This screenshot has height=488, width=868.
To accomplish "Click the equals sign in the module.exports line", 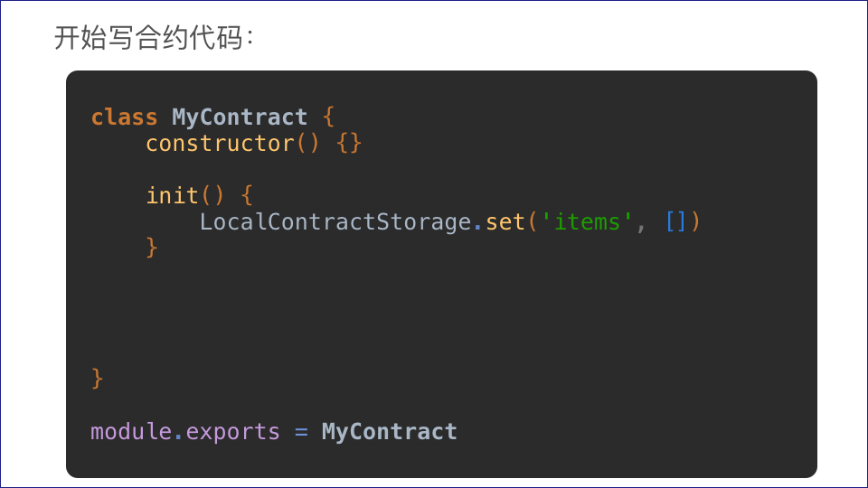I will pyautogui.click(x=301, y=431).
